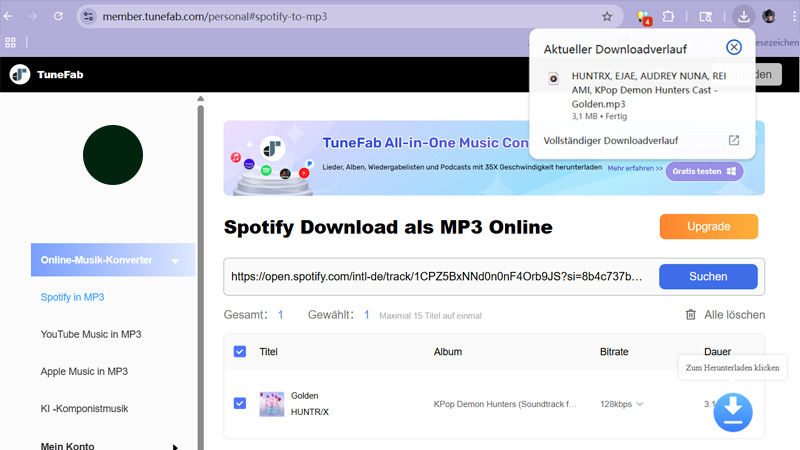Follow the Mehr erfahren link
Image resolution: width=800 pixels, height=450 pixels.
tap(635, 168)
